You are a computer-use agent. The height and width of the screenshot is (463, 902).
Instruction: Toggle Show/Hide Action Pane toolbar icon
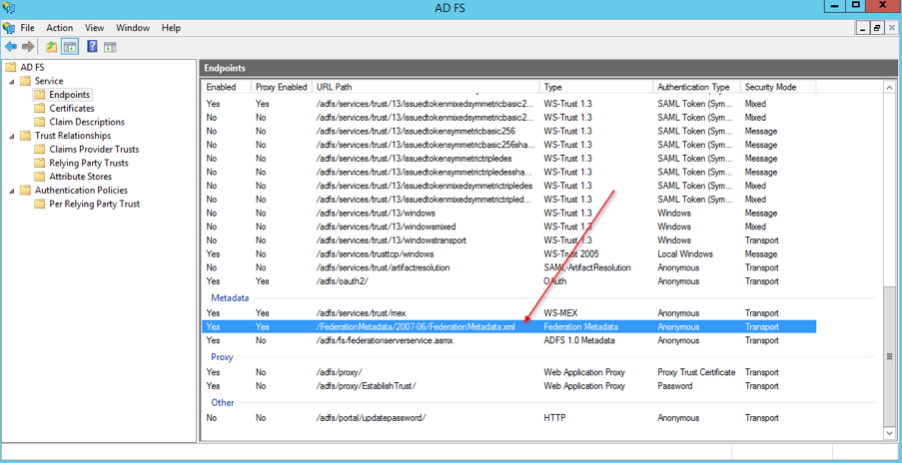coord(110,46)
